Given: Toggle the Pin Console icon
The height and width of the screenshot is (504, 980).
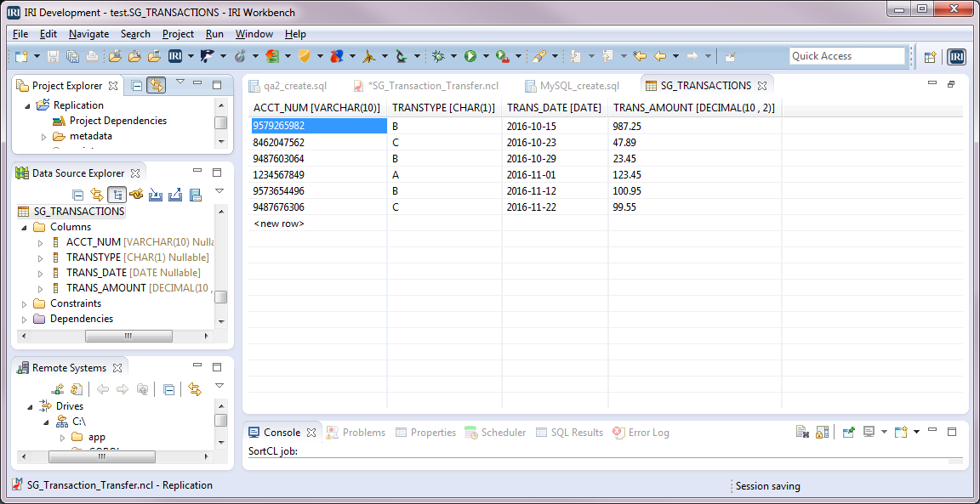Looking at the screenshot, I should tap(849, 432).
